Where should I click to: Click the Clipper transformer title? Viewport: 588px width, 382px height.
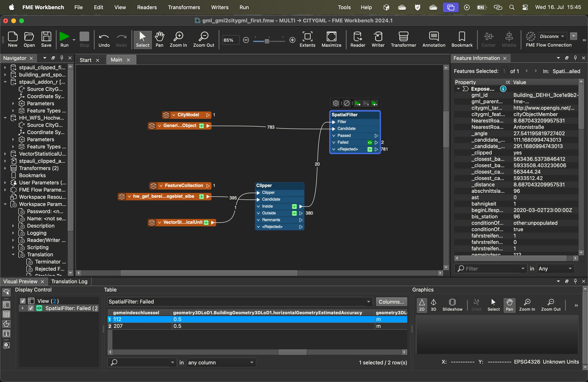pyautogui.click(x=264, y=186)
